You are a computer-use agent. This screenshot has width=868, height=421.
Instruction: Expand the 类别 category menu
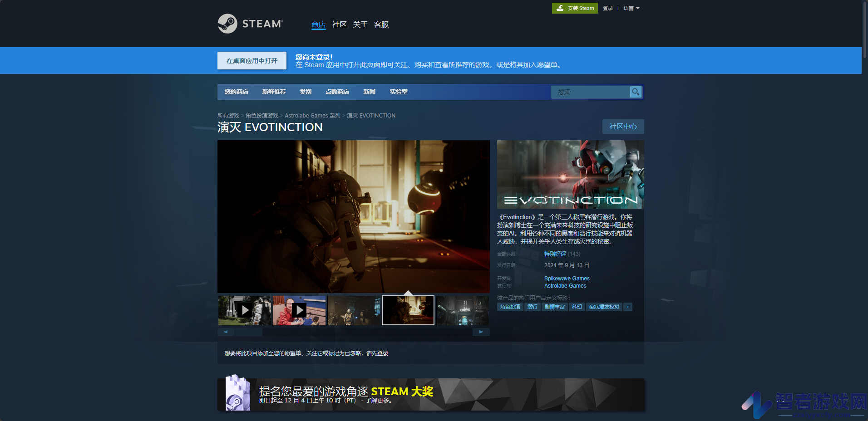click(306, 92)
